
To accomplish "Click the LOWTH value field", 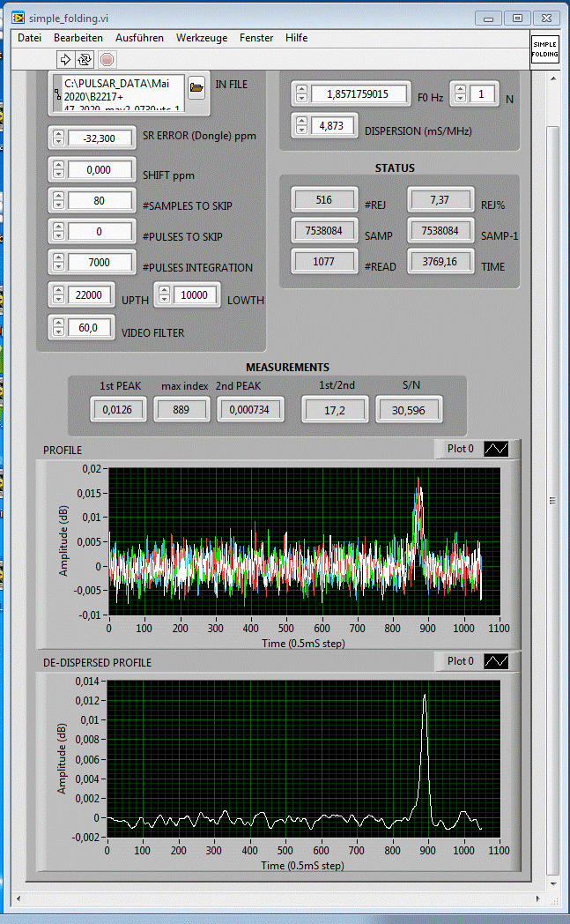I will click(195, 294).
